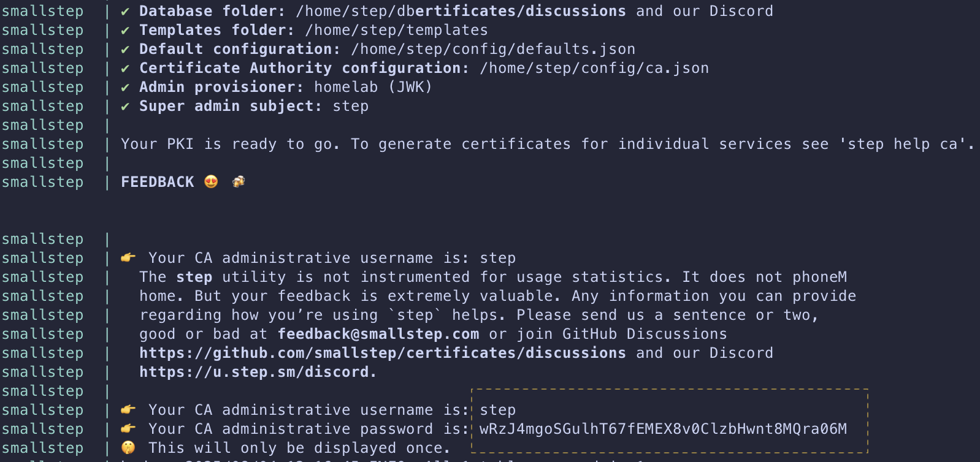Click the path /home/step/config/ca.json
Screen dimensions: 980x462
tap(594, 68)
